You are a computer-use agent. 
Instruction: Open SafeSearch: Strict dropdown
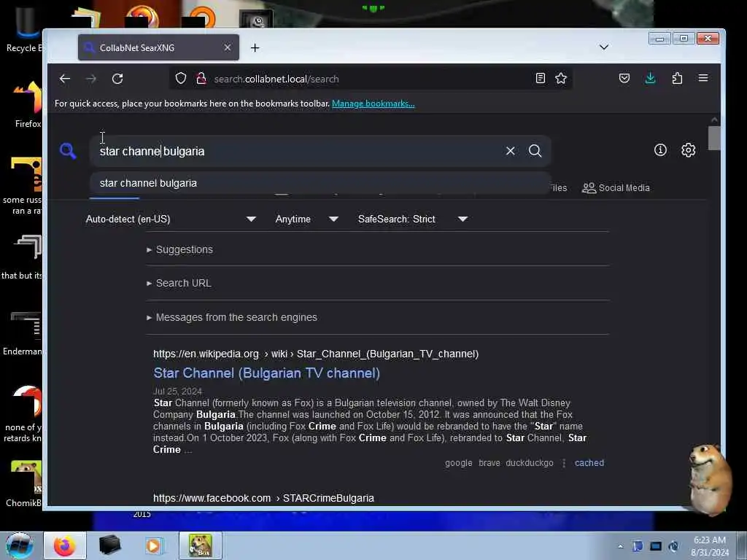pos(413,219)
